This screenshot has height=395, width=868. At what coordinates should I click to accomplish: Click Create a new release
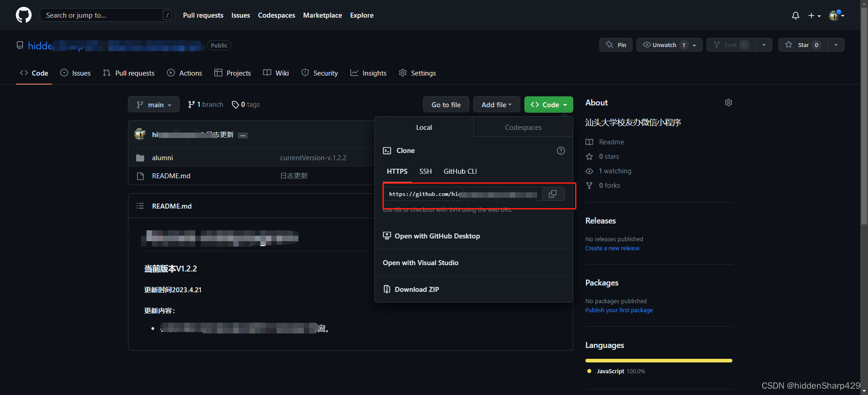(x=612, y=248)
